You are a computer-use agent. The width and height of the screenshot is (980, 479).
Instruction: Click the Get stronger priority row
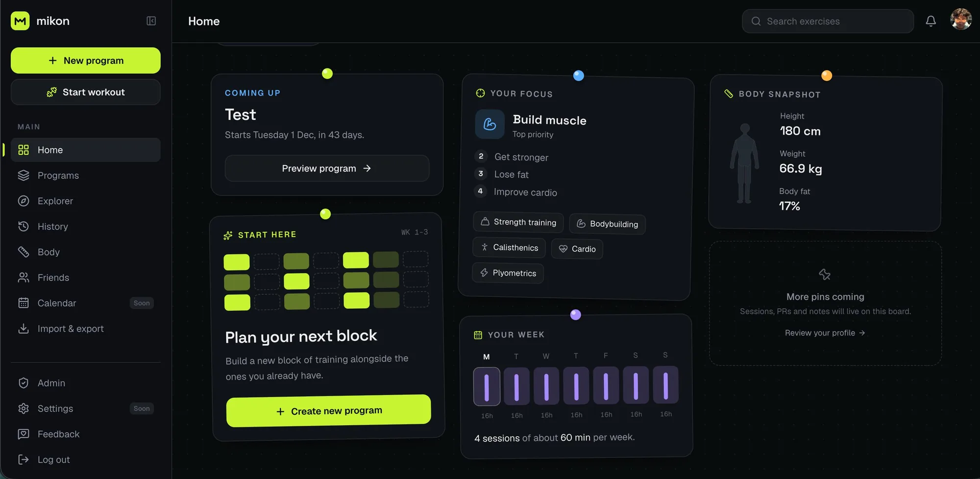click(512, 157)
